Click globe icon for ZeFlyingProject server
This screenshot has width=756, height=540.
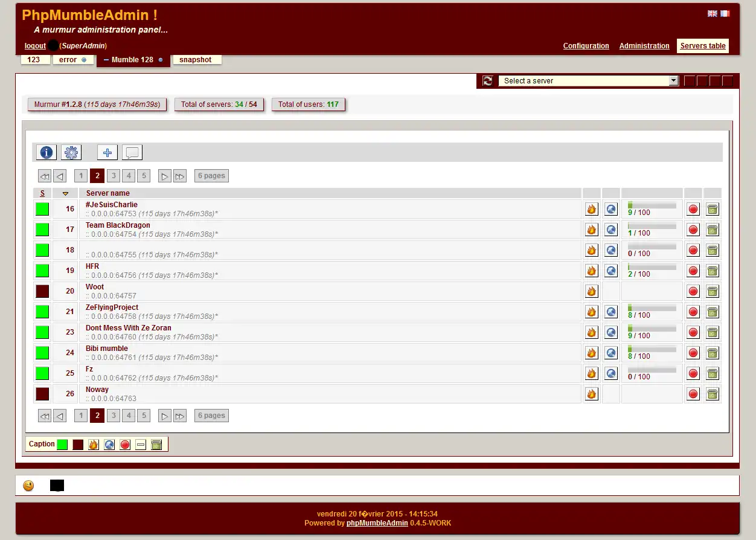[611, 312]
